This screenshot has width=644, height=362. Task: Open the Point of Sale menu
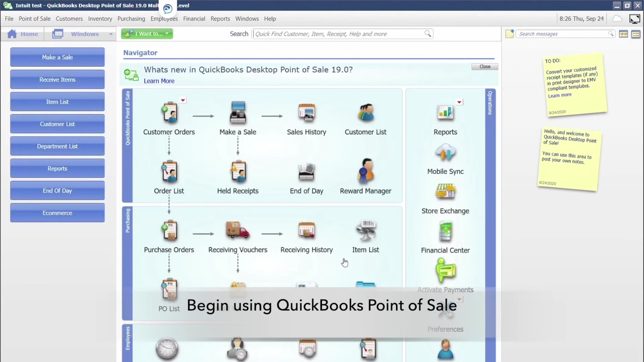click(x=35, y=19)
